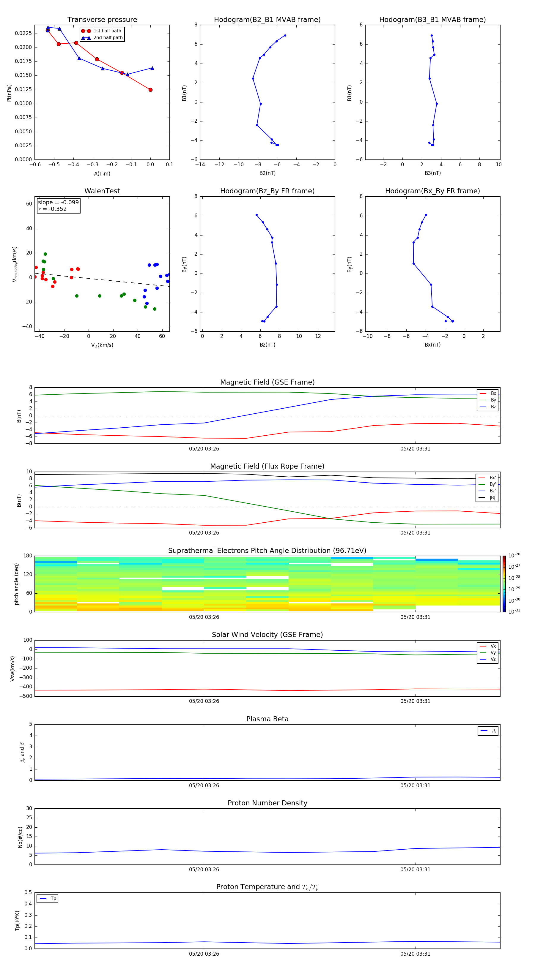The image size is (535, 980).
Task: Click the 'A(T·m)' x-axis label
Action: [x=102, y=173]
